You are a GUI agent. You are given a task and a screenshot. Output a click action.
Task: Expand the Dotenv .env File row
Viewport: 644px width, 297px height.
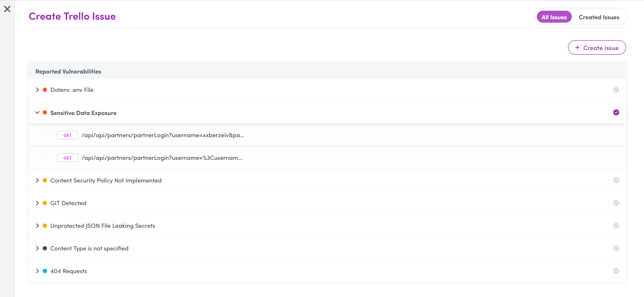[x=38, y=90]
